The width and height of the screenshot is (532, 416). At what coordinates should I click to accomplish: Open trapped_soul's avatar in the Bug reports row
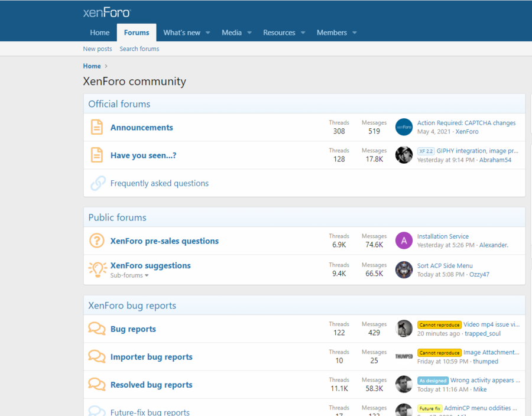[404, 329]
